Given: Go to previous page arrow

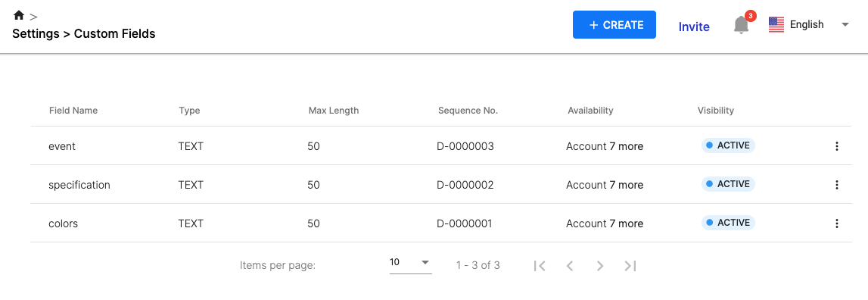Looking at the screenshot, I should coord(570,266).
